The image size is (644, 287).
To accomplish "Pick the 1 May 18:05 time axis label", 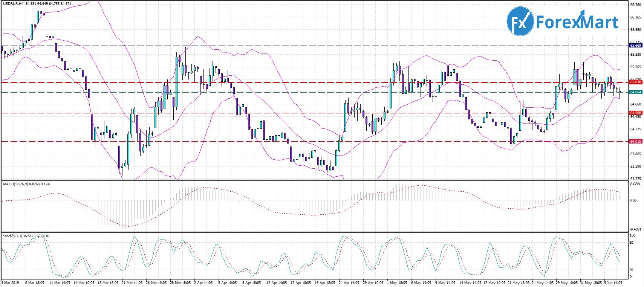I will click(x=397, y=282).
